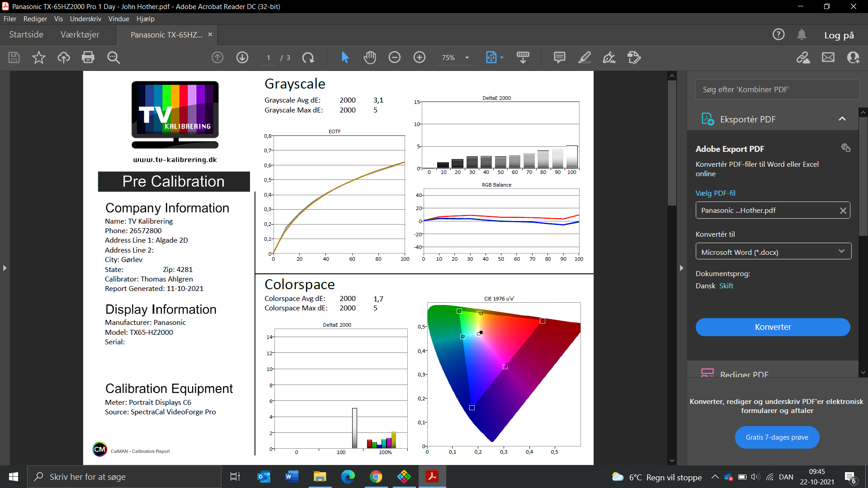Click the print document icon
The image size is (868, 488).
(x=88, y=57)
